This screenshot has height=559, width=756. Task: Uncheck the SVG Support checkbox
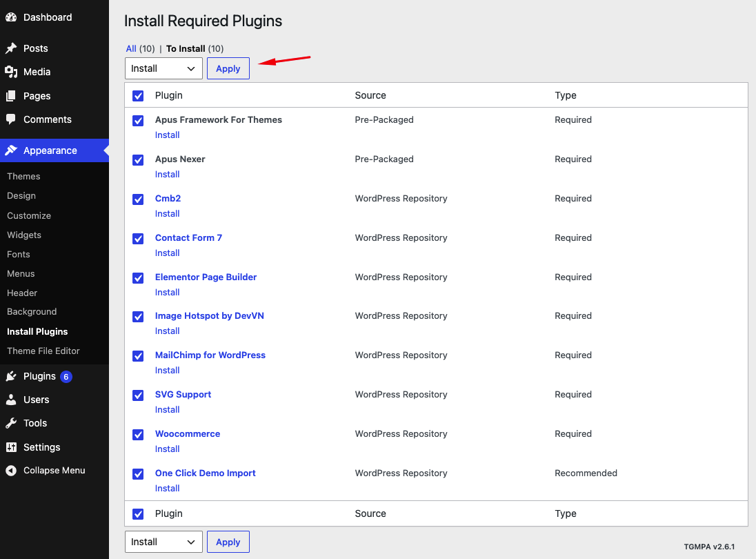click(138, 395)
